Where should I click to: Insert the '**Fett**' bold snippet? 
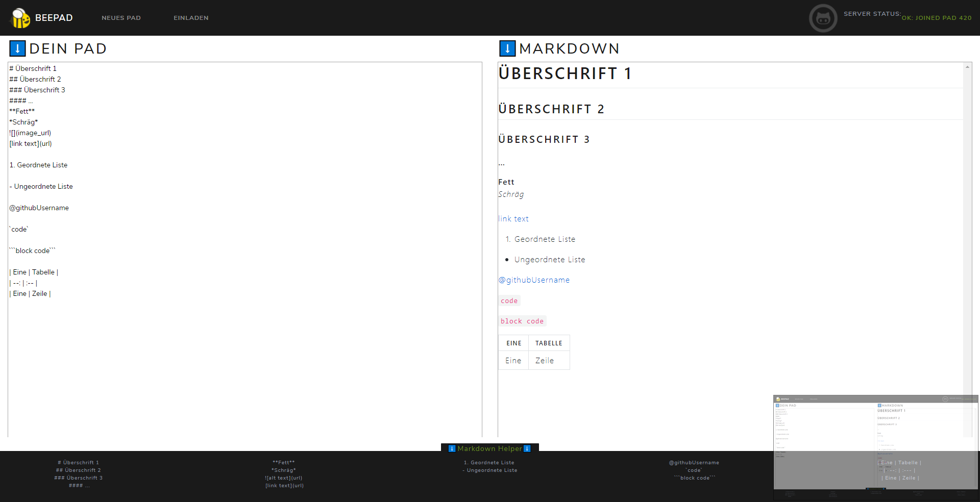click(284, 462)
